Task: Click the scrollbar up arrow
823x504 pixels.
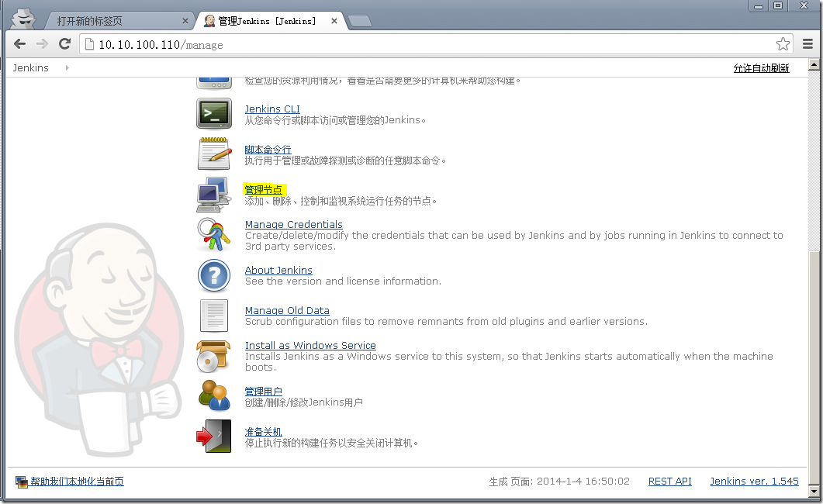Action: pyautogui.click(x=814, y=65)
